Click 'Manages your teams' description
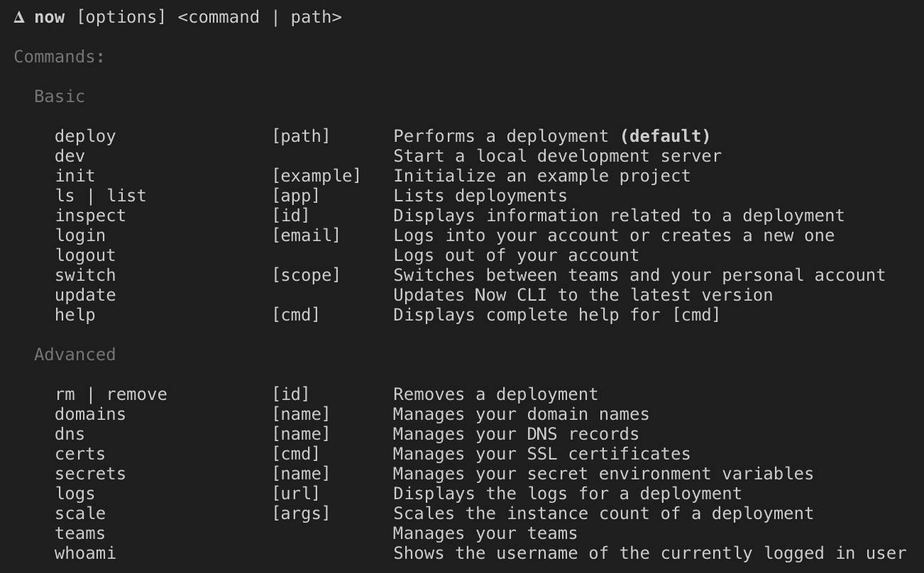 (485, 533)
